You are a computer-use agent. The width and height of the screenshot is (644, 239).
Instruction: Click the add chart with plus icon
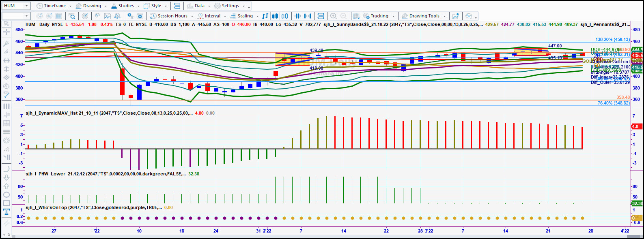tap(456, 16)
